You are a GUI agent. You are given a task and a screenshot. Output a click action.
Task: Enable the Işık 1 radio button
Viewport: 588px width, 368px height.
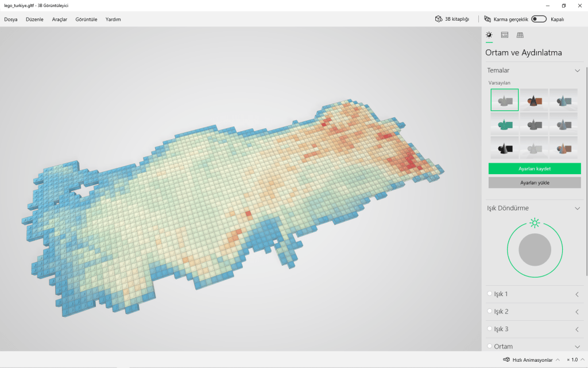tap(490, 294)
